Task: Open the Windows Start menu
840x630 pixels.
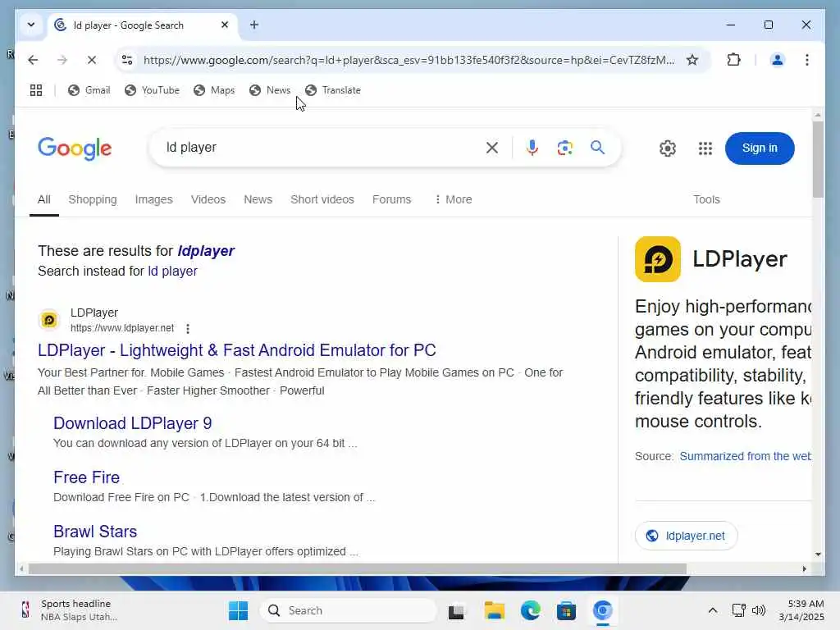Action: coord(238,610)
